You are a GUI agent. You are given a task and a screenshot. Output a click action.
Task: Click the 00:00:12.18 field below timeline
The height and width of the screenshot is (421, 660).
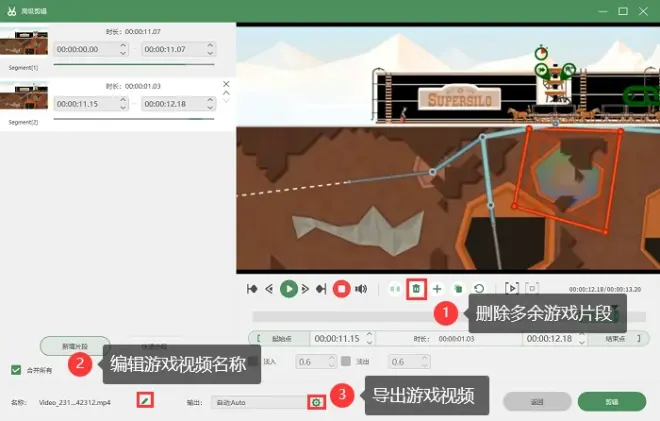coord(554,338)
